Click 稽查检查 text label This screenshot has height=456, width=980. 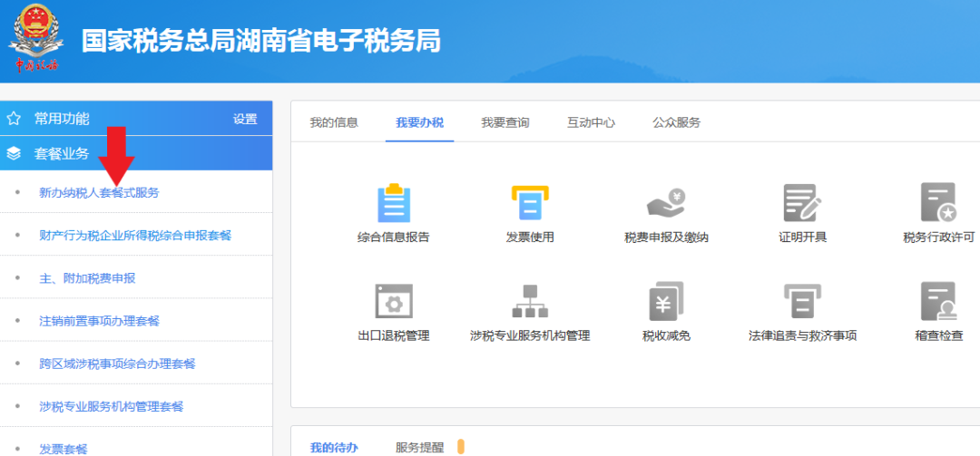point(939,336)
